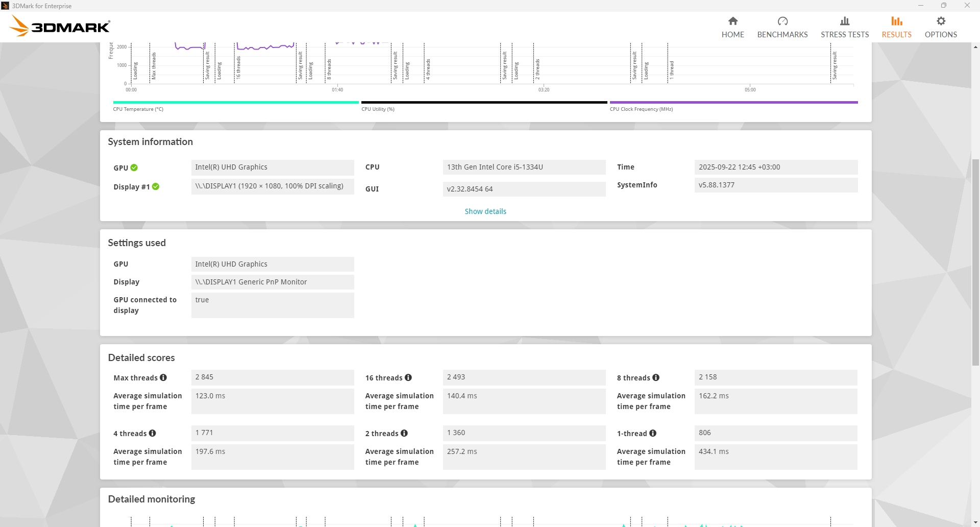The height and width of the screenshot is (527, 980).
Task: Select the Time value 2025-09-22 12:45 +03:00
Action: (x=776, y=167)
